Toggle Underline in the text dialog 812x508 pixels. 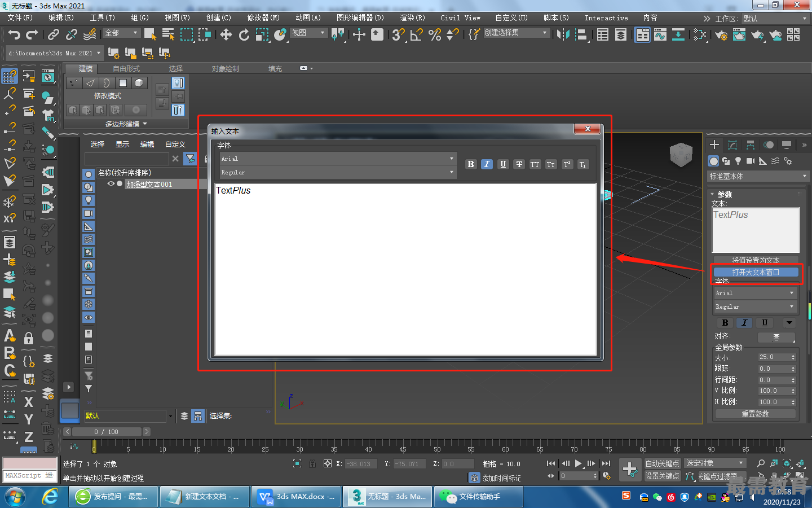503,164
